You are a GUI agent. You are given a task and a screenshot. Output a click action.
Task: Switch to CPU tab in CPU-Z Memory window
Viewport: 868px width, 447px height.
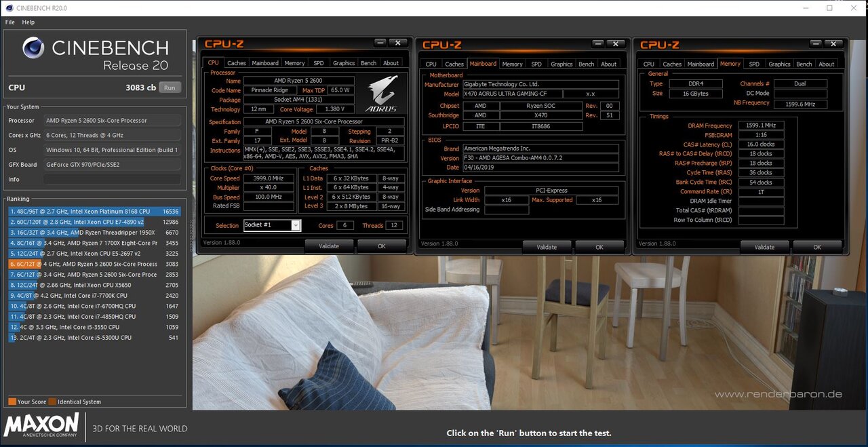tap(649, 64)
